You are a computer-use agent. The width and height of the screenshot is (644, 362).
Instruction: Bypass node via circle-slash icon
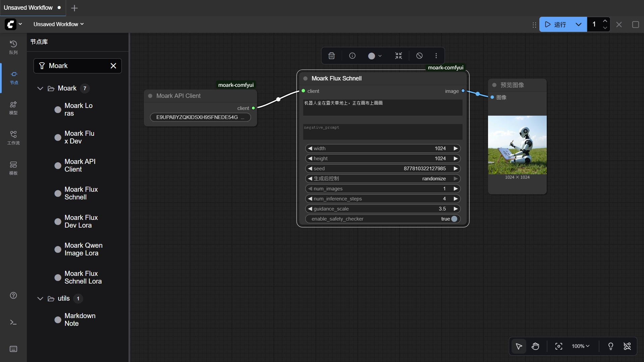pos(419,56)
